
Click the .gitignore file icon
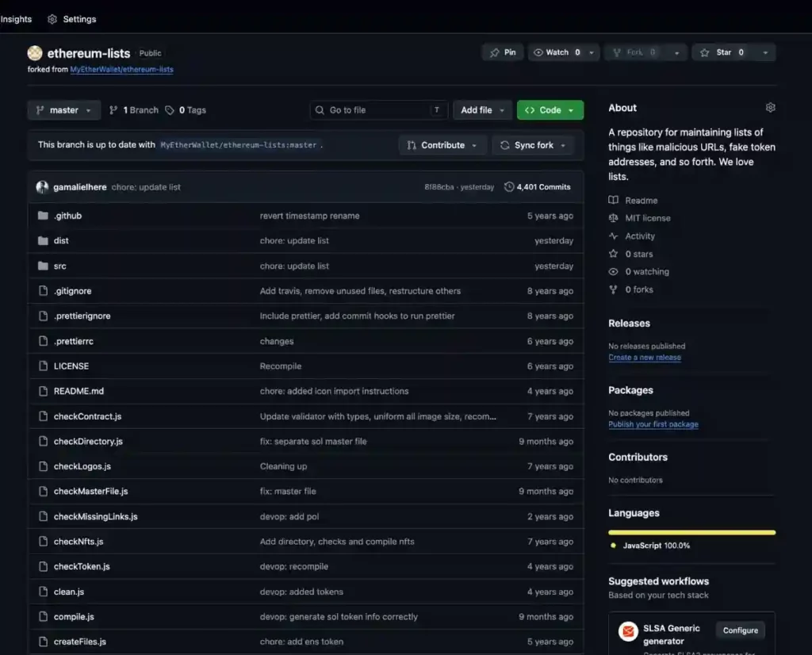44,291
